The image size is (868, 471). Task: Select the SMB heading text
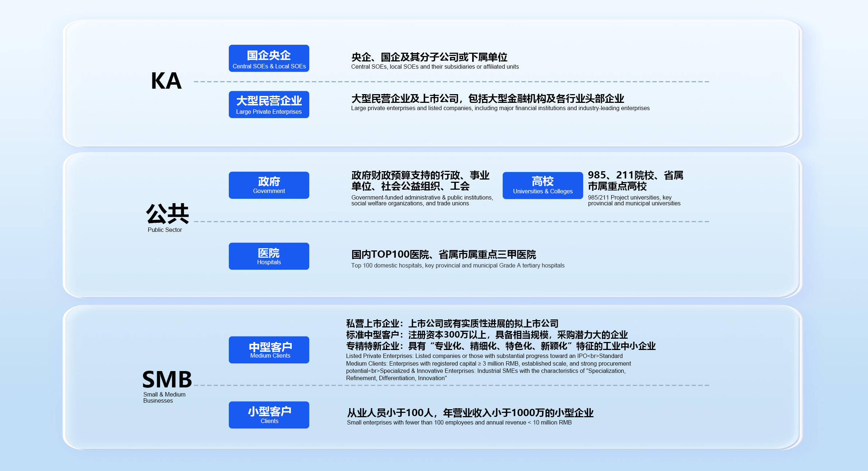pyautogui.click(x=167, y=379)
